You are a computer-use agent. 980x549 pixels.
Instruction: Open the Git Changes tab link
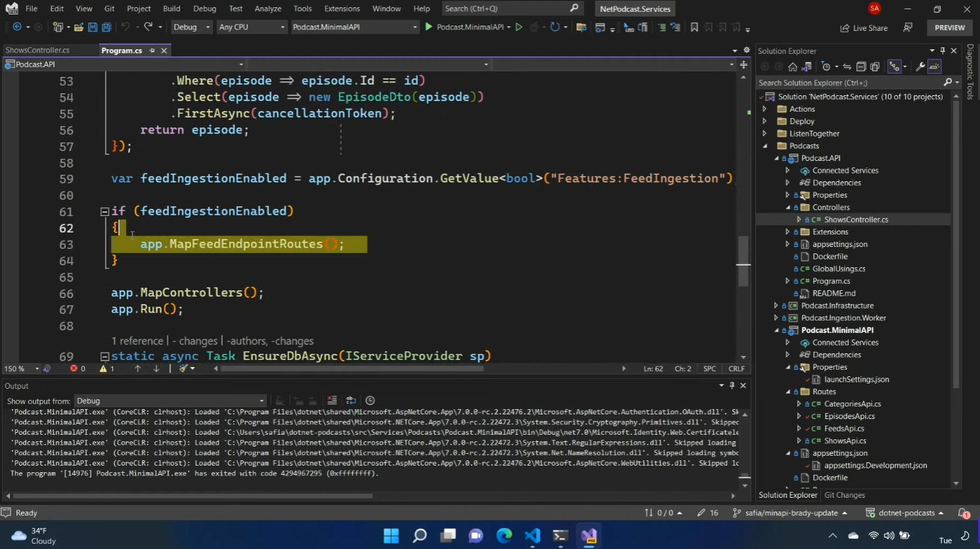point(845,495)
